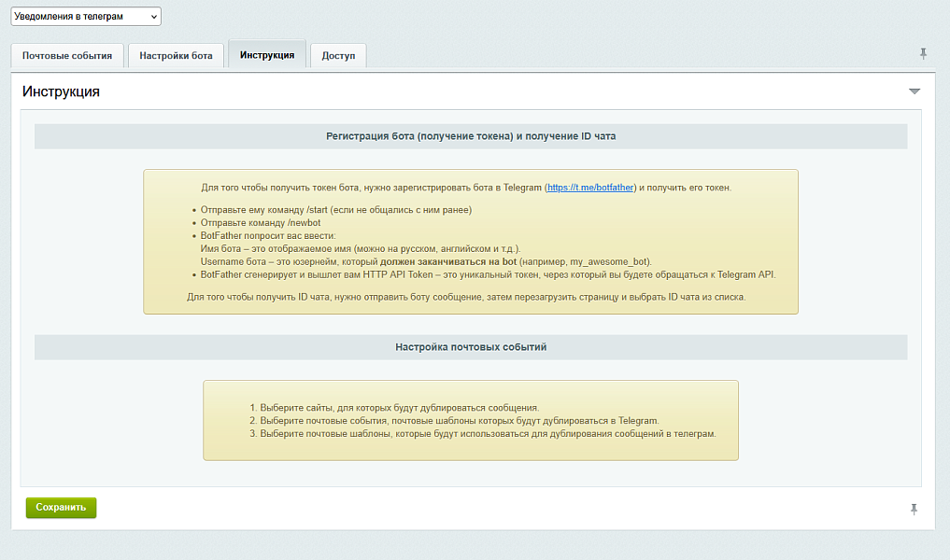
Task: Open the t.me/botfather link
Action: pos(590,188)
